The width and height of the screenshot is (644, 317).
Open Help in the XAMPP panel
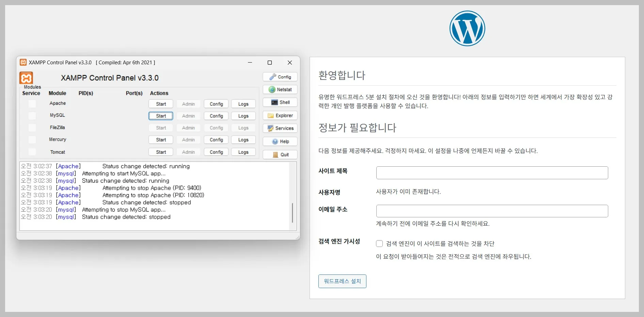coord(280,141)
